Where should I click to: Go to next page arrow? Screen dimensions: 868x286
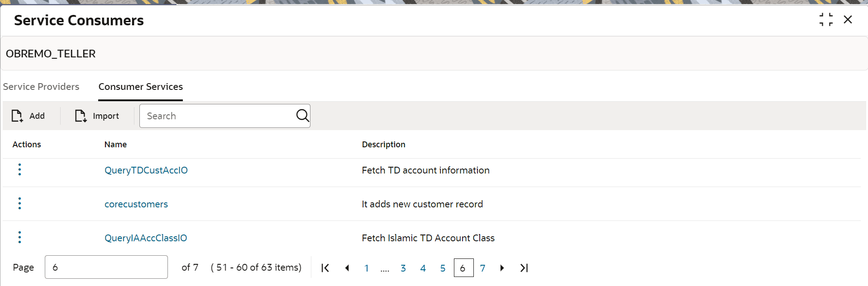(x=502, y=268)
